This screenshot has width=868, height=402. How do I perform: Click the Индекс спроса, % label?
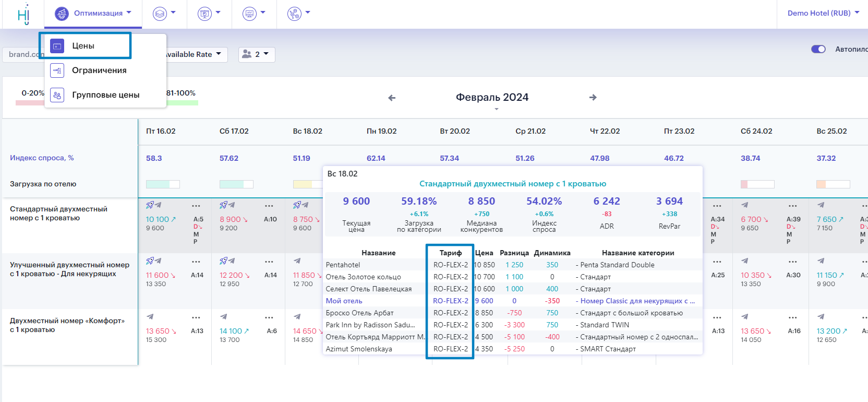42,158
